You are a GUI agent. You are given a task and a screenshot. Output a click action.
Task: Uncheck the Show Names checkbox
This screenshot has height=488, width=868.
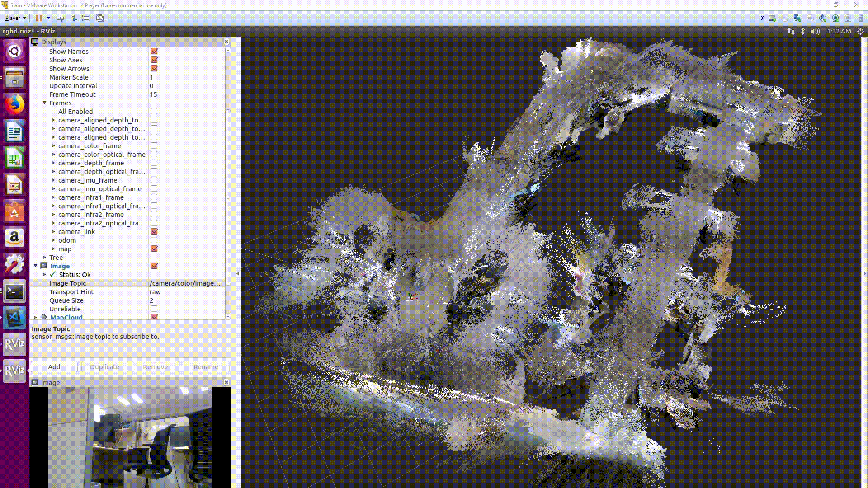click(x=154, y=52)
